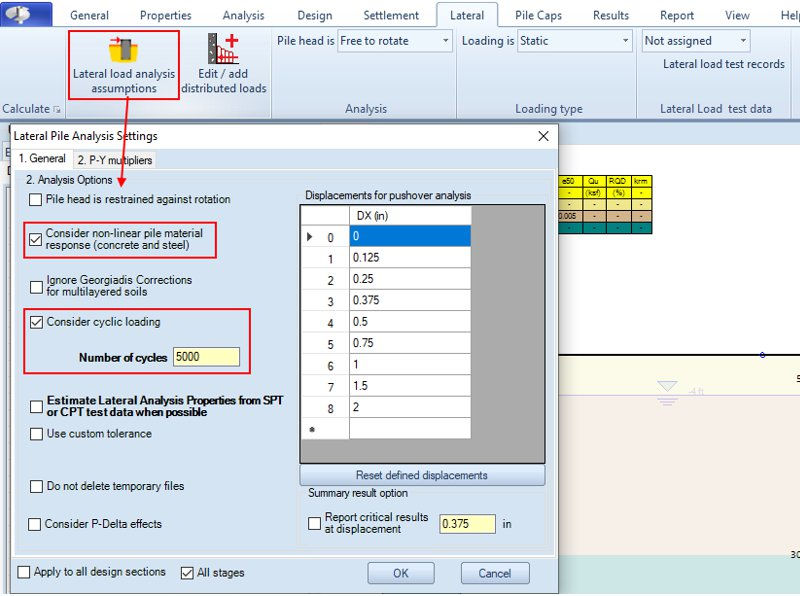Click the Number of cycles field
Image resolution: width=800 pixels, height=596 pixels.
[206, 357]
